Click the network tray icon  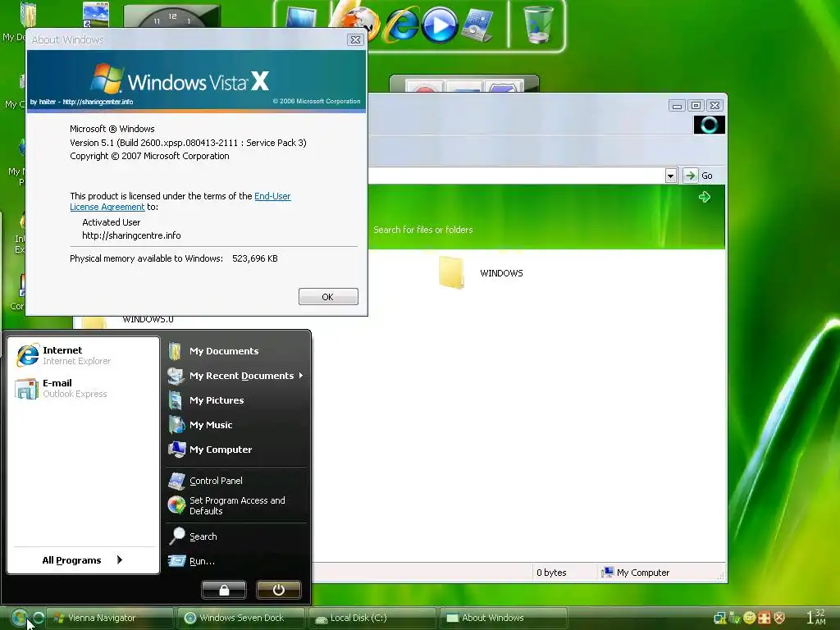coord(719,618)
